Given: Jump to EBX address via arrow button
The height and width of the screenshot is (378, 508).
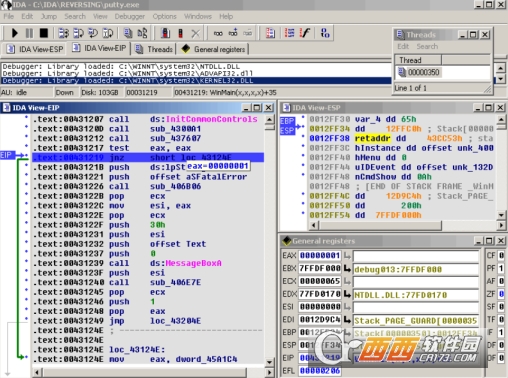Looking at the screenshot, I should [347, 268].
